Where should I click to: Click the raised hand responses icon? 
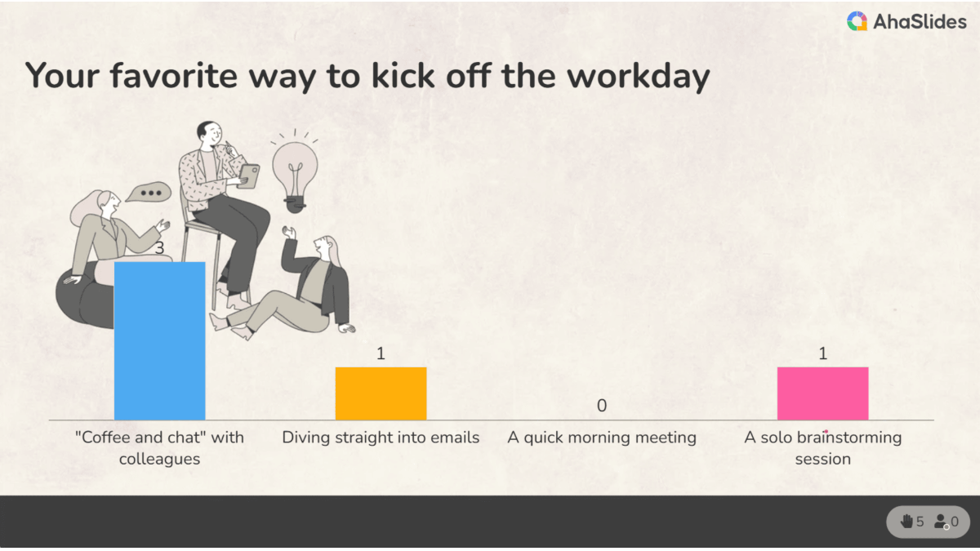tap(906, 521)
